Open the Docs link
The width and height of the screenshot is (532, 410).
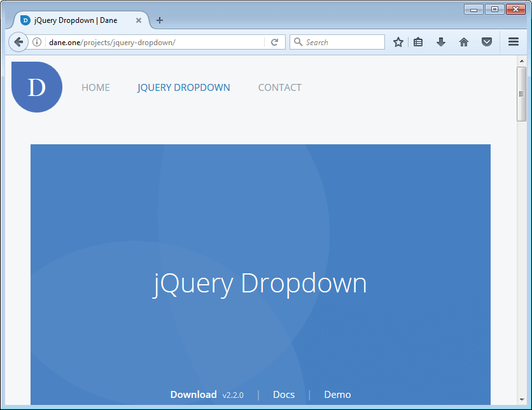tap(284, 395)
